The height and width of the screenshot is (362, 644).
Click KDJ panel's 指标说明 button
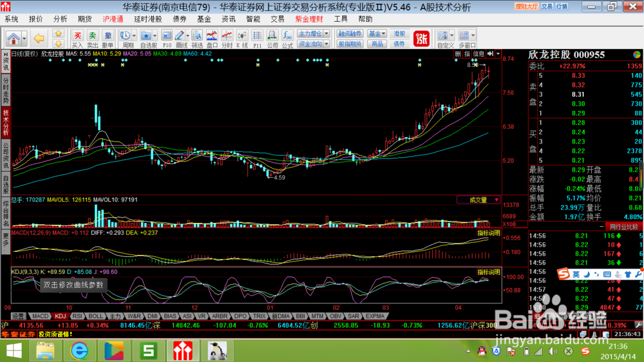pos(489,272)
